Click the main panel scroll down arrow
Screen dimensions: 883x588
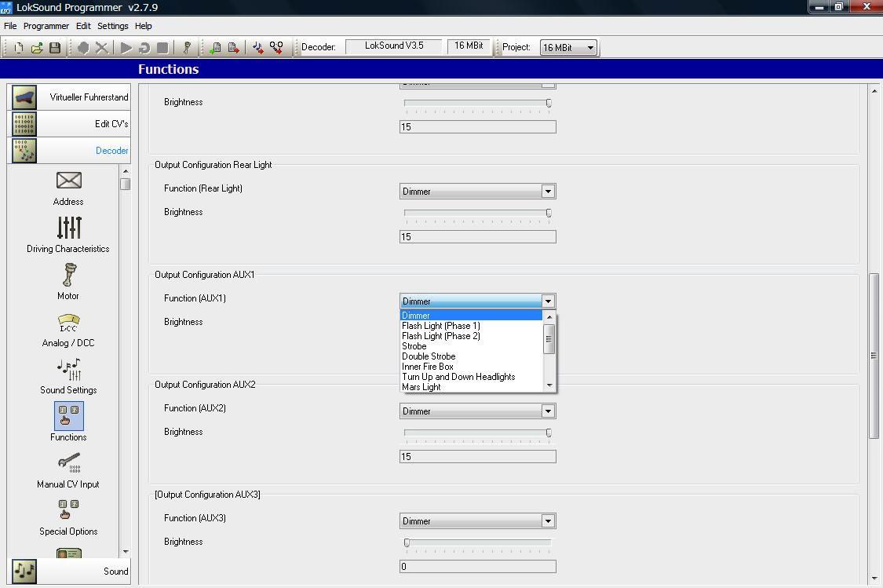pyautogui.click(x=874, y=579)
